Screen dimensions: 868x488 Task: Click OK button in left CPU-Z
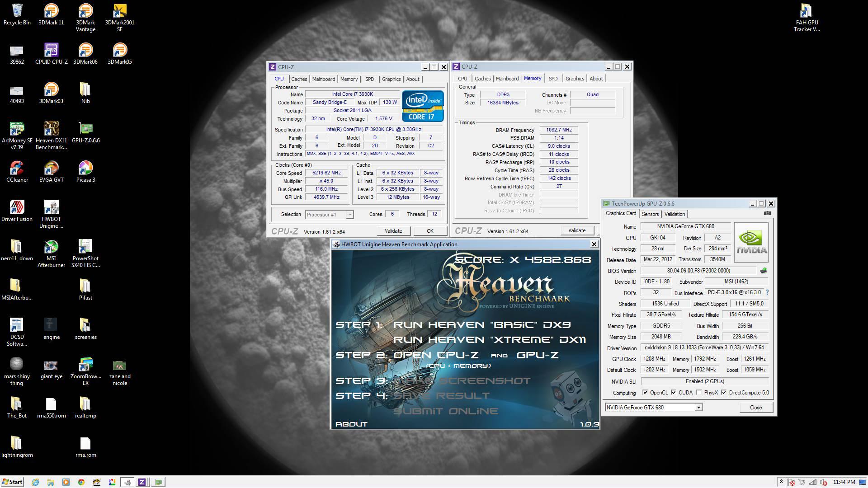click(430, 231)
